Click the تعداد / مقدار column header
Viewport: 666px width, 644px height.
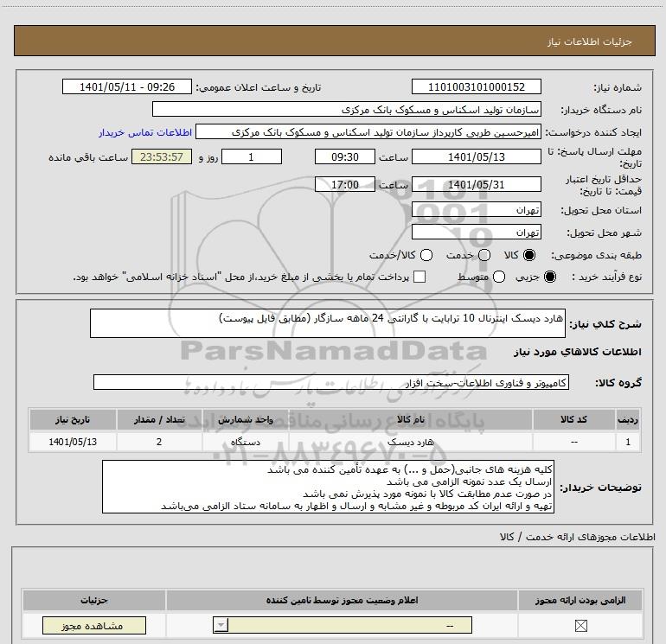click(x=159, y=419)
